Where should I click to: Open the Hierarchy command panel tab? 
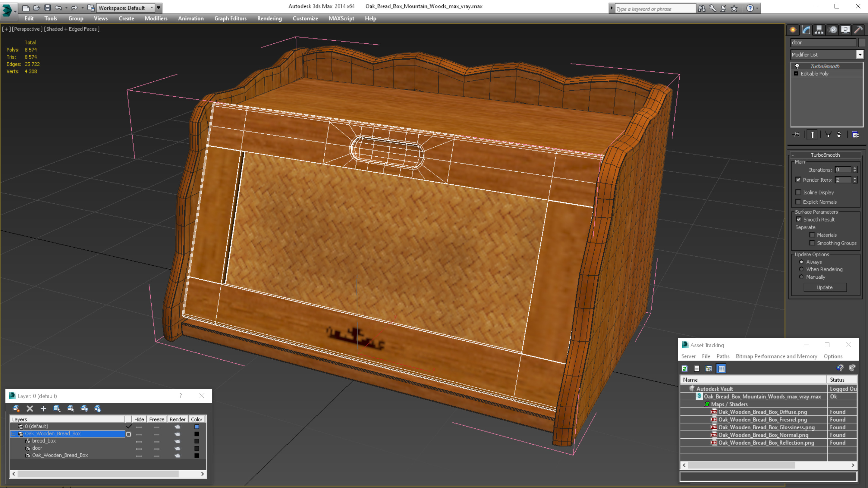click(x=819, y=30)
